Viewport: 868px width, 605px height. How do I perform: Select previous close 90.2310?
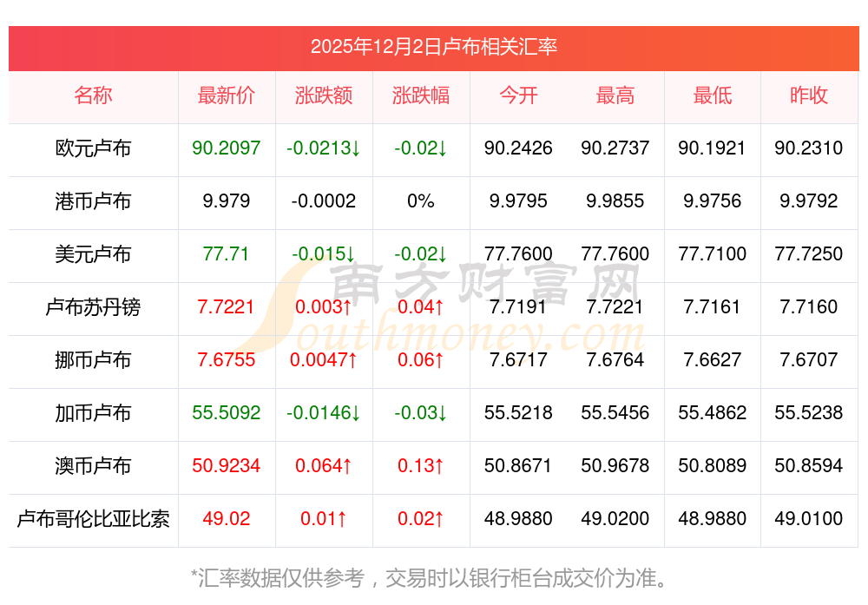coord(809,148)
